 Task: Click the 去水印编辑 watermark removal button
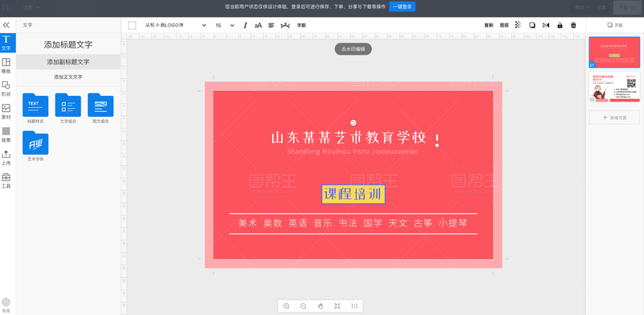point(353,49)
